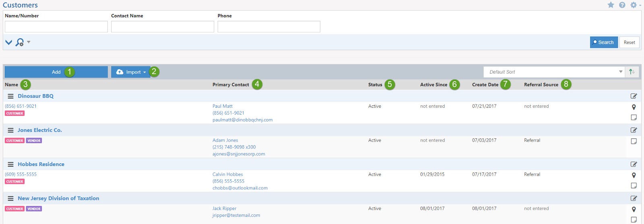Click edit icon for Hobbes Residence
Viewport: 644px width, 224px height.
(x=634, y=164)
